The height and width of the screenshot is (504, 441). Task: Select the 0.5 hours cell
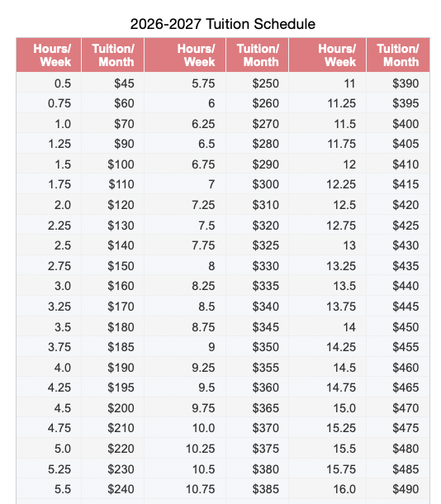(x=49, y=83)
